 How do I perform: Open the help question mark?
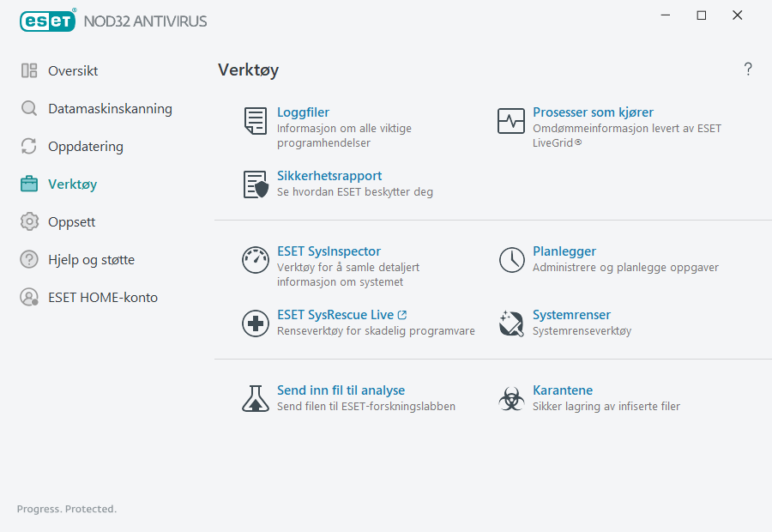point(747,69)
